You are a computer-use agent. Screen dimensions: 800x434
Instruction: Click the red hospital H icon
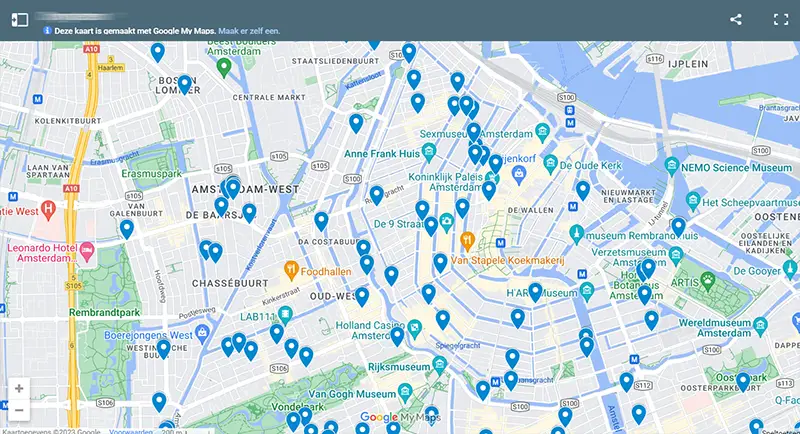point(48,209)
